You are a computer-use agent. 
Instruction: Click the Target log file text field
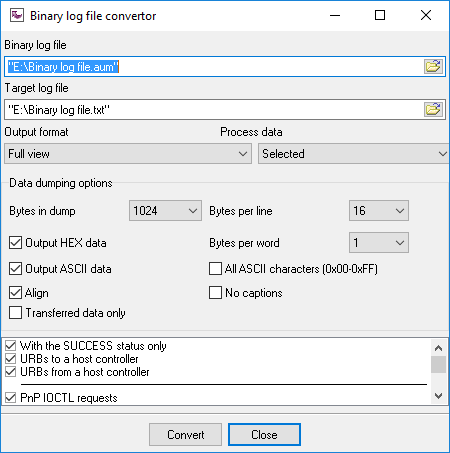[214, 109]
